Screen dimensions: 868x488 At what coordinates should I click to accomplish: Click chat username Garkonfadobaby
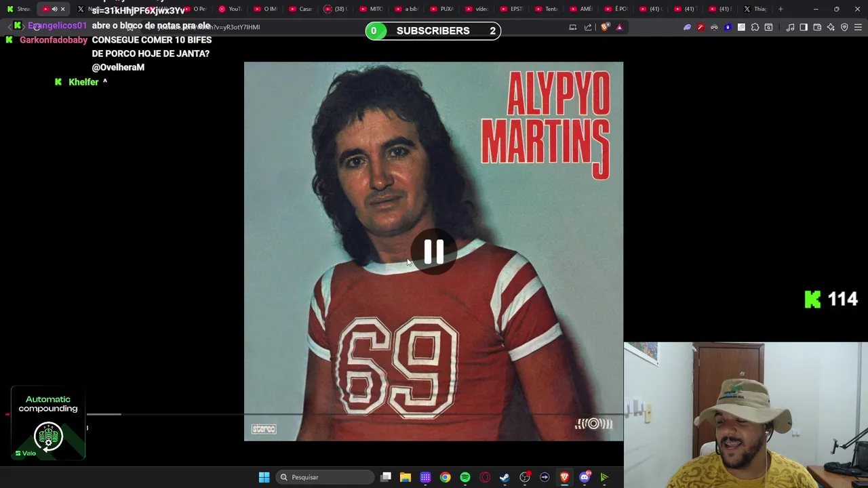54,40
